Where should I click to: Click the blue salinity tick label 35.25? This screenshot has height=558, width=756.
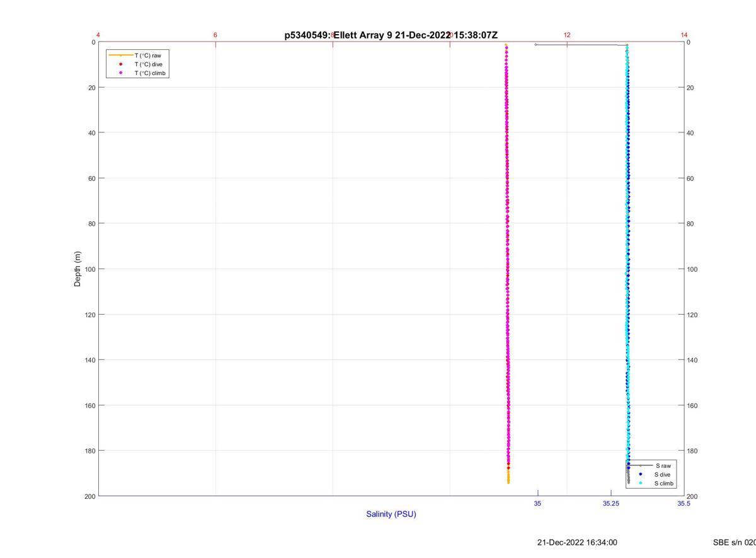tap(610, 503)
